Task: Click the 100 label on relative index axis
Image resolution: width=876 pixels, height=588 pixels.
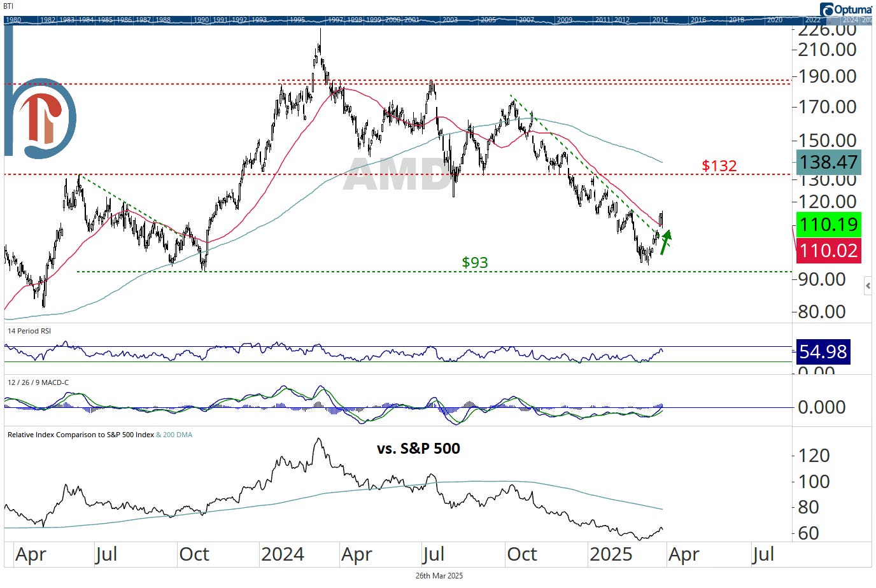Action: [814, 482]
